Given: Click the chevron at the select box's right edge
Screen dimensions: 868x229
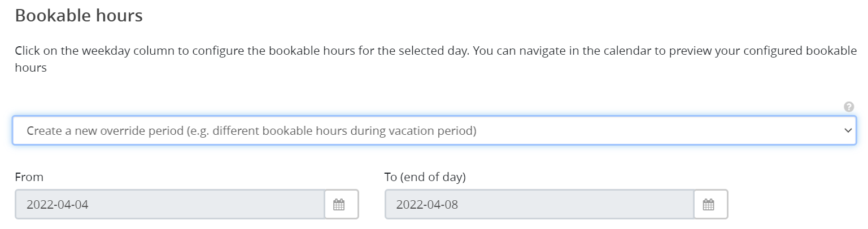Looking at the screenshot, I should point(847,130).
